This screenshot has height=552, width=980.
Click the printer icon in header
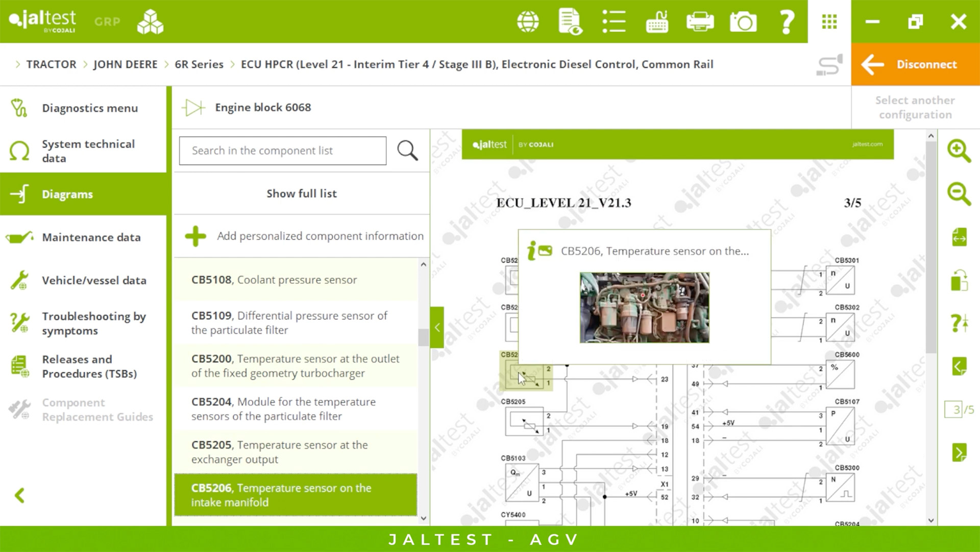700,22
